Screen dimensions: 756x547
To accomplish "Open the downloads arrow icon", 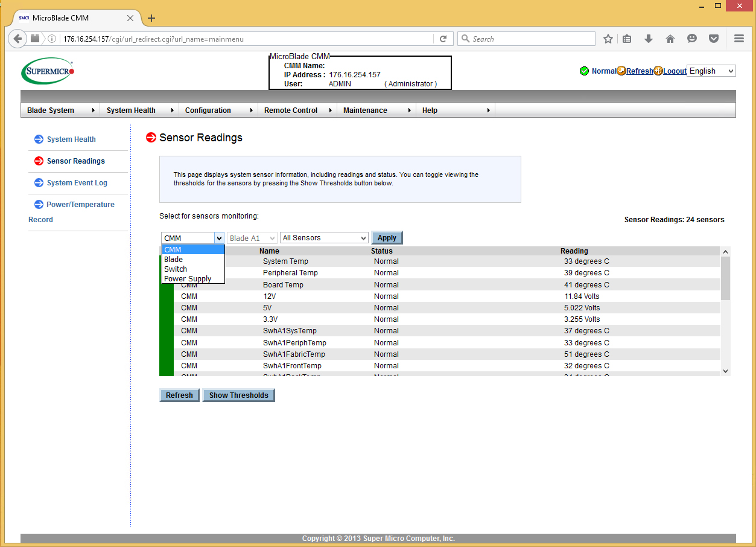I will [649, 39].
